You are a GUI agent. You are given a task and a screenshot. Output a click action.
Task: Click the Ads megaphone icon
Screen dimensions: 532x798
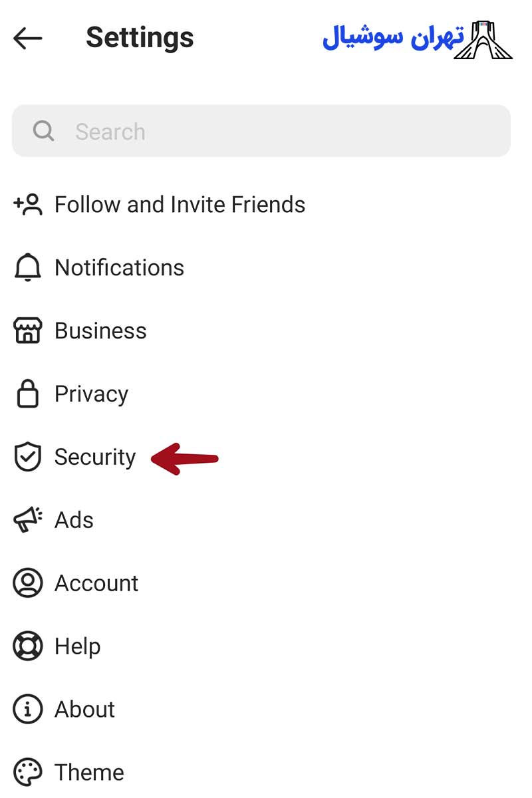pyautogui.click(x=28, y=520)
